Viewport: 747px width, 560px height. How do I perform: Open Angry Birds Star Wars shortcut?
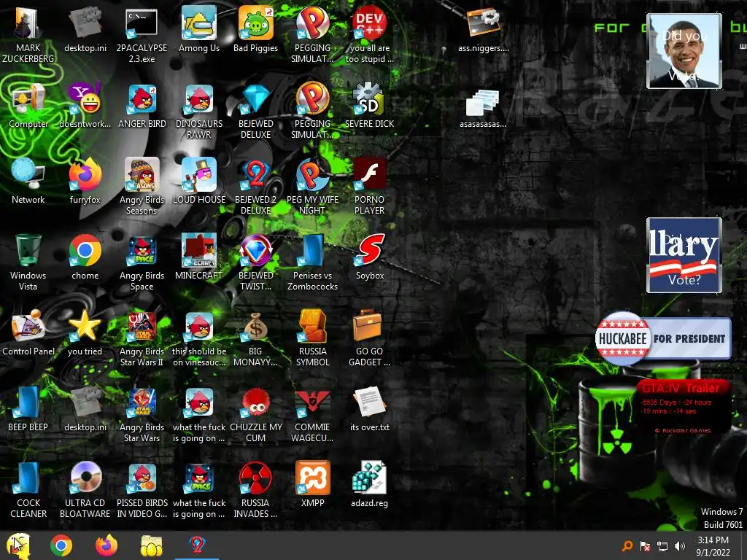click(142, 413)
